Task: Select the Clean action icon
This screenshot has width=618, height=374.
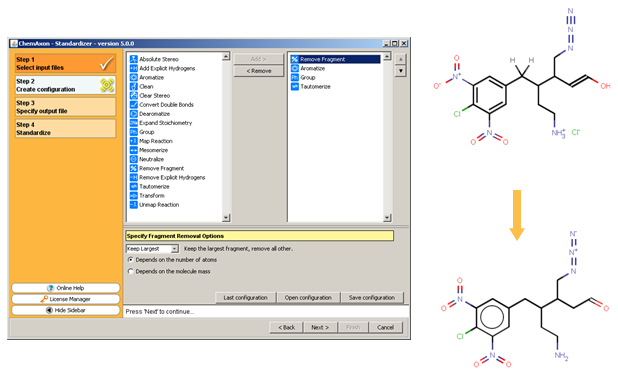Action: tap(134, 86)
